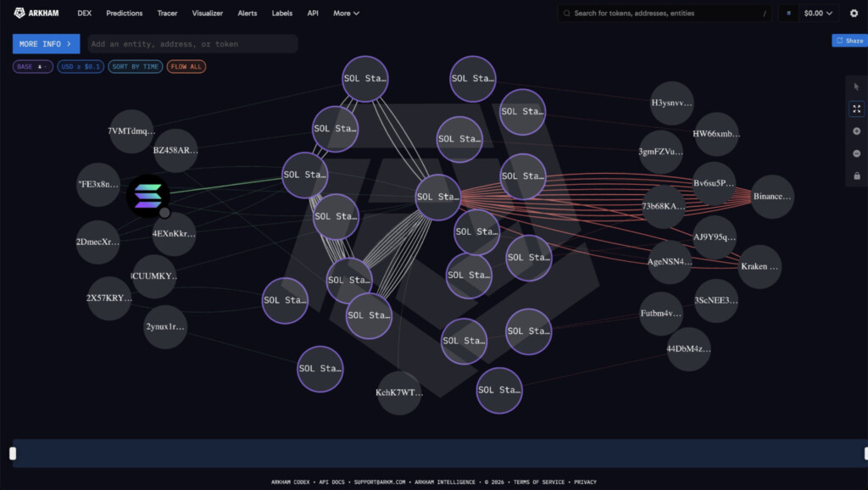
Task: Go to DEX in the top navigation
Action: pos(85,14)
